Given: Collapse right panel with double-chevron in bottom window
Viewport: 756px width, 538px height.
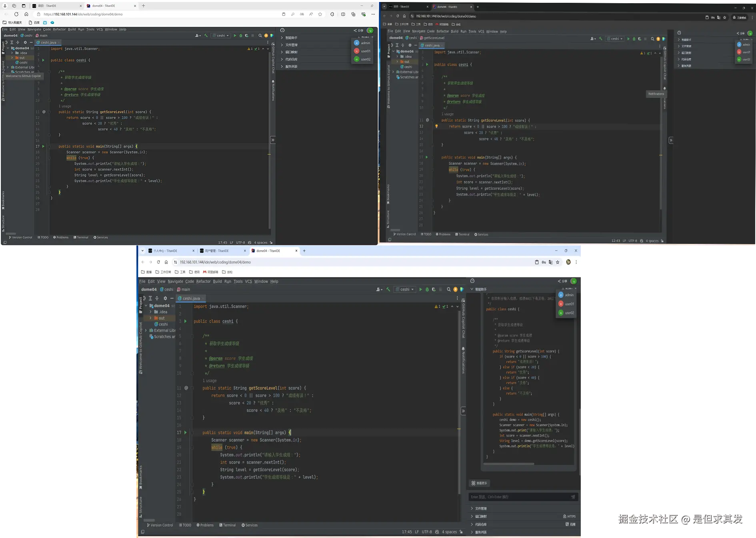Looking at the screenshot, I should pyautogui.click(x=463, y=411).
